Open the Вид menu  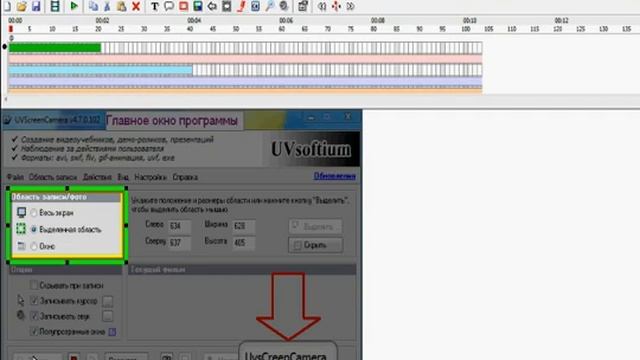click(x=123, y=177)
